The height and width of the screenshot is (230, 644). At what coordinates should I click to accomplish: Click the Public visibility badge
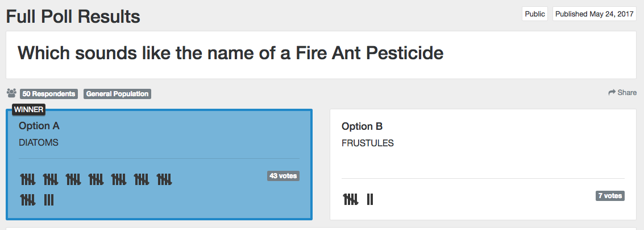tap(535, 14)
